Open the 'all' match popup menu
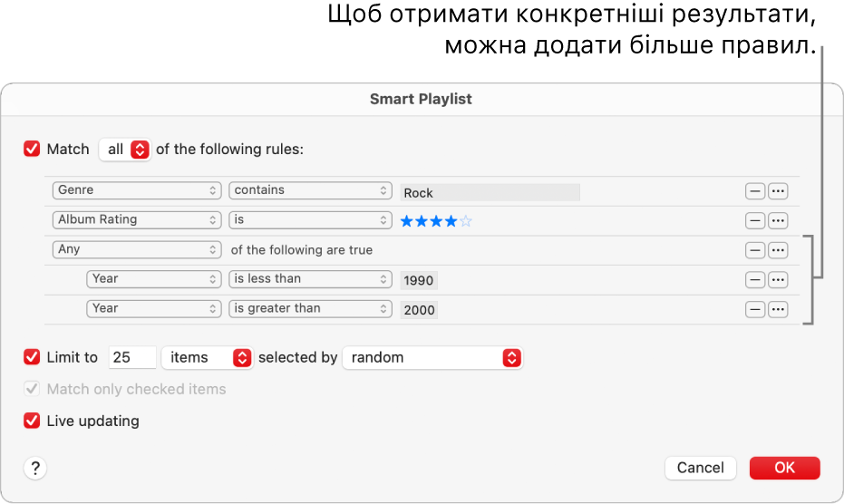Viewport: 844px width, 504px height. (125, 150)
